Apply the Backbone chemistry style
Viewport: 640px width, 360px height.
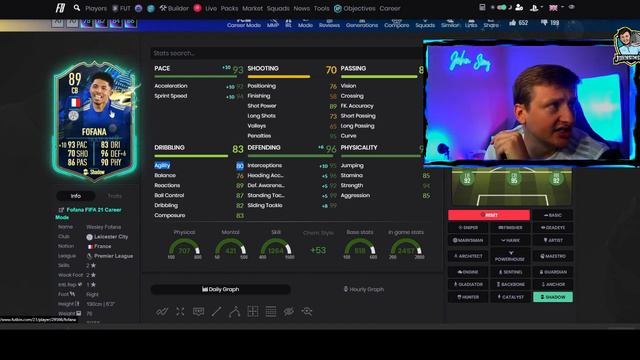(510, 284)
